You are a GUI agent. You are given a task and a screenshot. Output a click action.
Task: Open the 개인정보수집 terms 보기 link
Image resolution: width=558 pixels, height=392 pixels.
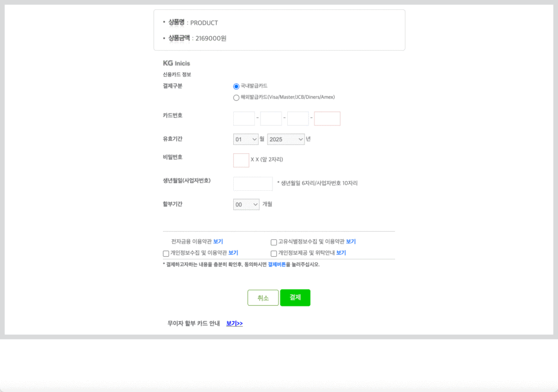click(x=233, y=253)
